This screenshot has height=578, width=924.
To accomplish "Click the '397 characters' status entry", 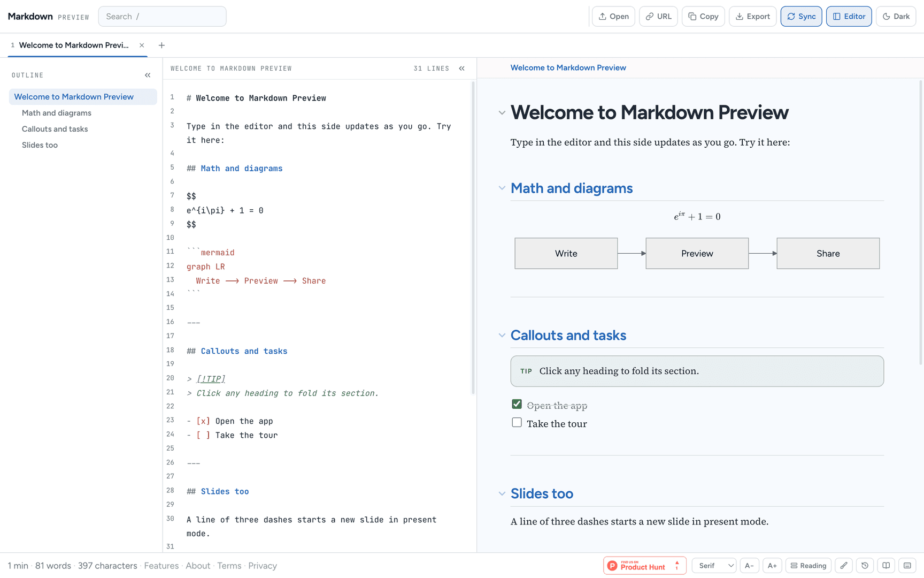I will pos(107,566).
